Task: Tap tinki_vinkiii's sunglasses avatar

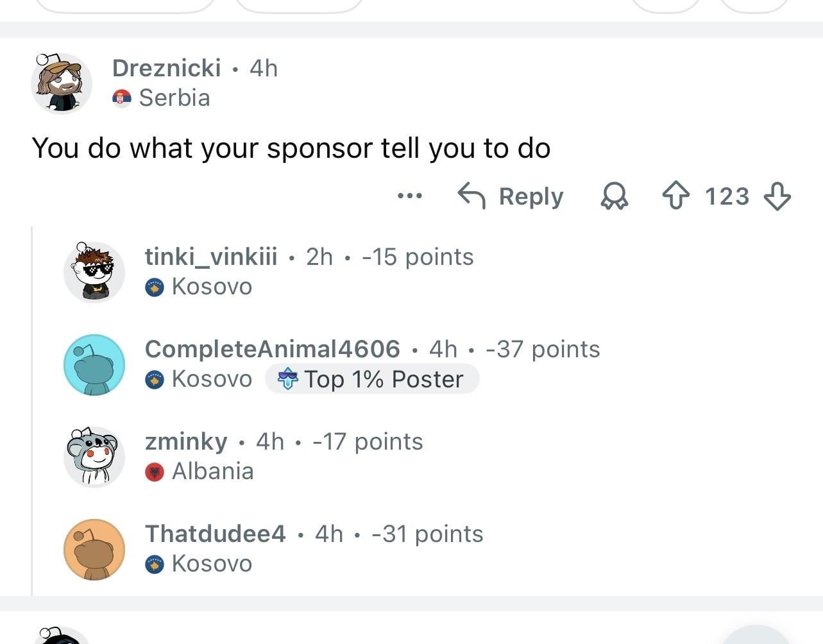Action: (94, 272)
